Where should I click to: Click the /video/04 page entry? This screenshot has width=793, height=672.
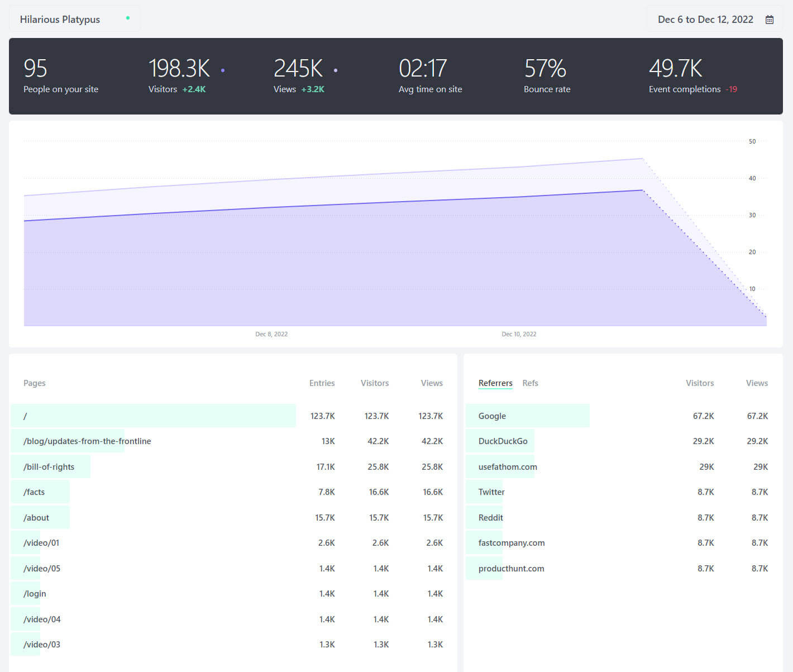click(x=233, y=619)
